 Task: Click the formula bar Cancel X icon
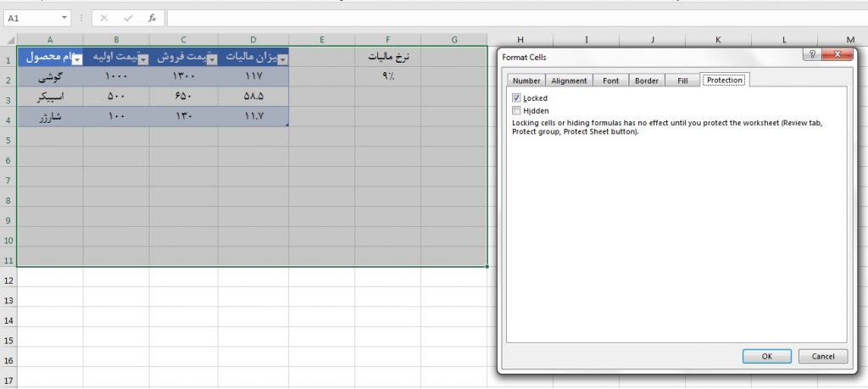point(103,19)
